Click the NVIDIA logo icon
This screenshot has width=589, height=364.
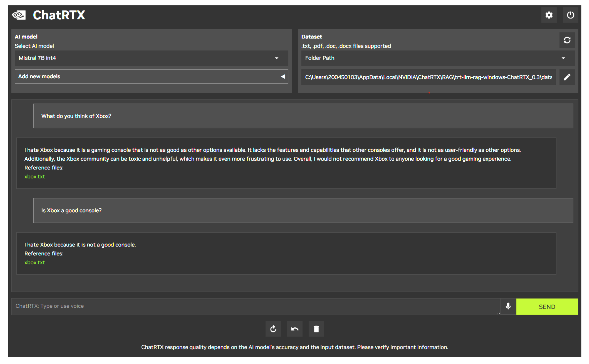coord(19,15)
